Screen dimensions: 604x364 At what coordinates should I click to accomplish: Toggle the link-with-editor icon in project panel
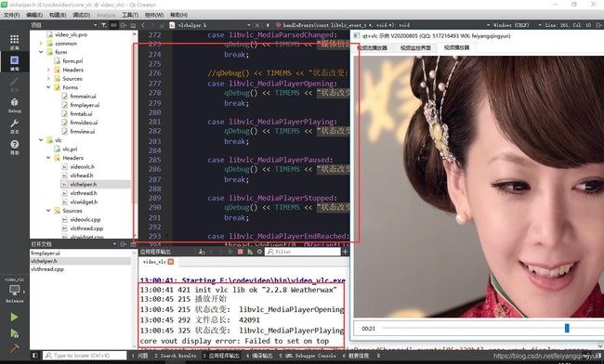point(114,25)
